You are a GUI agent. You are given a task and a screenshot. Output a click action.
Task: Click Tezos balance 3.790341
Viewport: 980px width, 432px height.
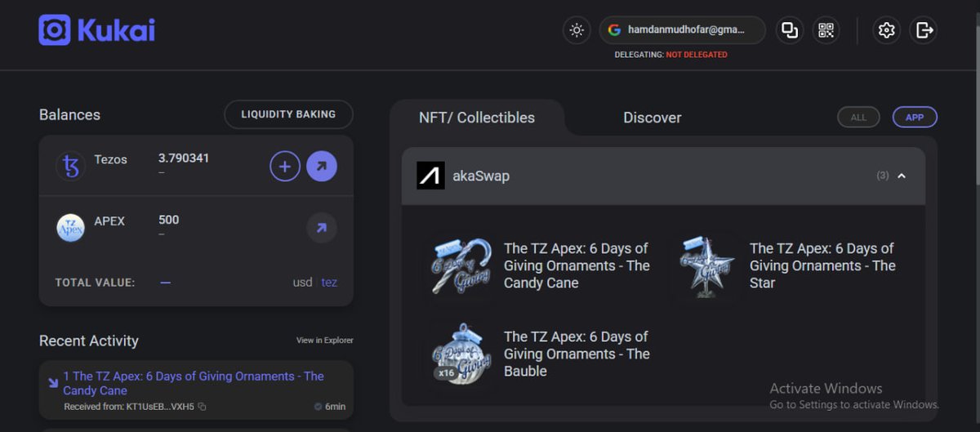click(184, 158)
